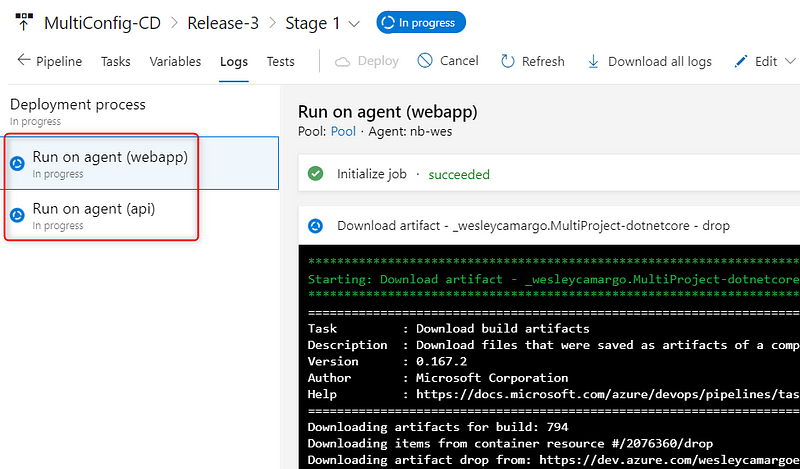Click the Edit pencil icon
800x469 pixels.
(x=741, y=61)
